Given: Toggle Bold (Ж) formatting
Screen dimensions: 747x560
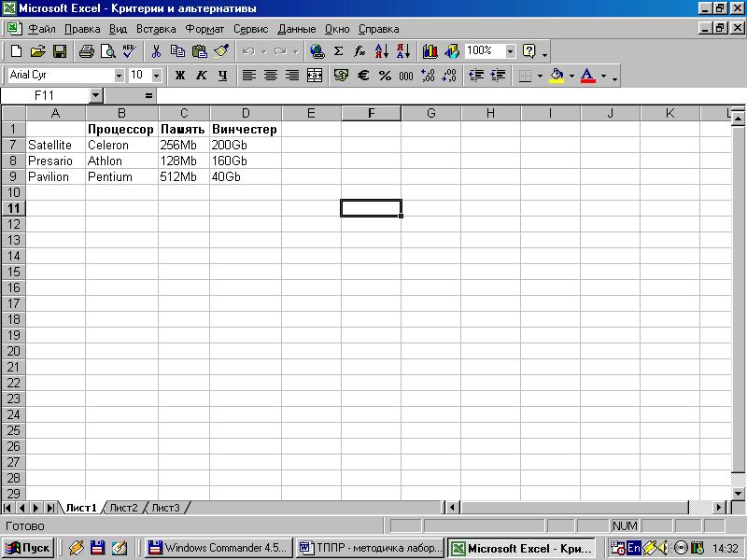Looking at the screenshot, I should click(x=179, y=76).
